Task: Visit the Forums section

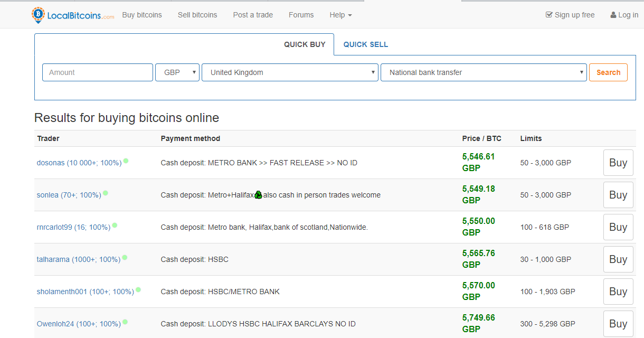Action: (x=301, y=15)
